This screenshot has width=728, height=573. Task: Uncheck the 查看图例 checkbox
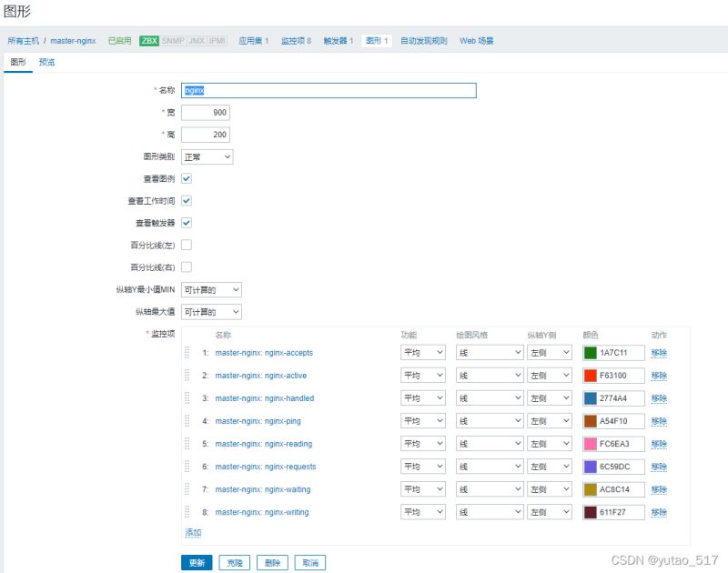pyautogui.click(x=187, y=178)
